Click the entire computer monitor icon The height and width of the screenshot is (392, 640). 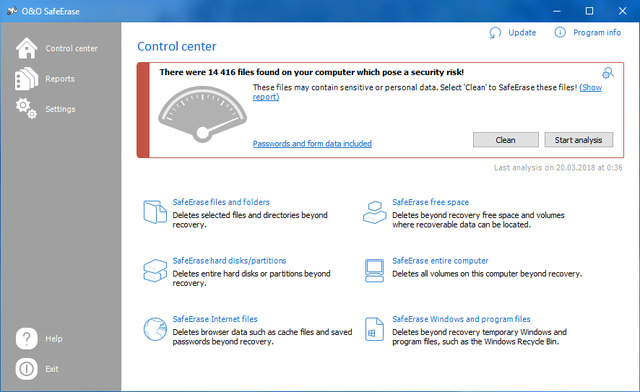374,271
